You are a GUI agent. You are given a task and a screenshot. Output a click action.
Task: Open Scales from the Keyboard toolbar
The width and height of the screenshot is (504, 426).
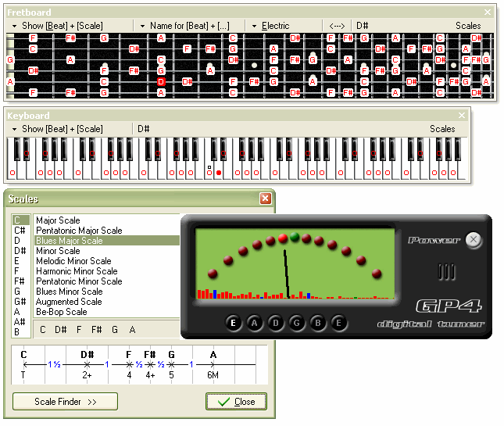[x=442, y=129]
